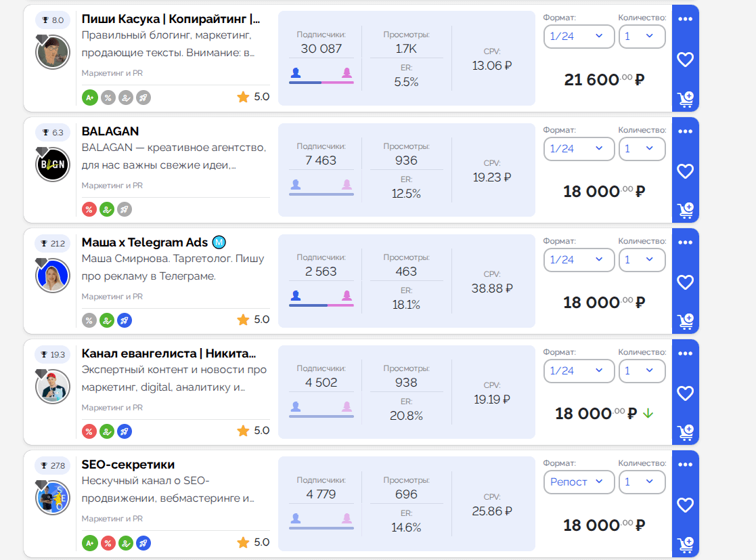Open the SEO-секретики channel title
Viewport: 756px width, 560px height.
128,465
